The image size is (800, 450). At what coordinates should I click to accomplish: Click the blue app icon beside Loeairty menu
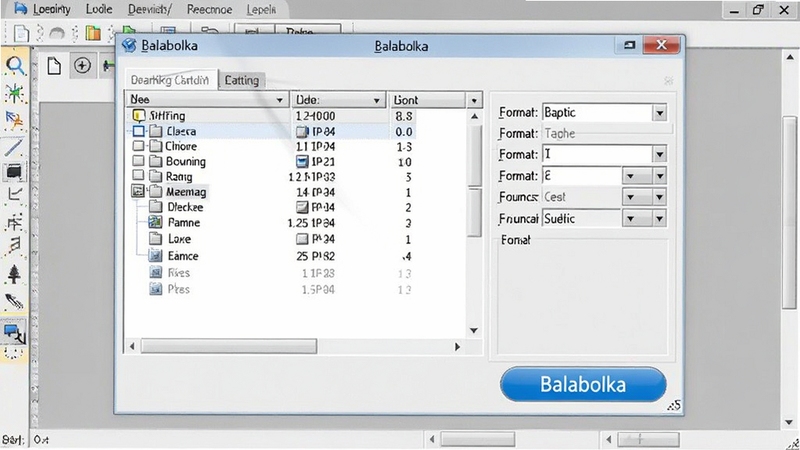pyautogui.click(x=20, y=8)
